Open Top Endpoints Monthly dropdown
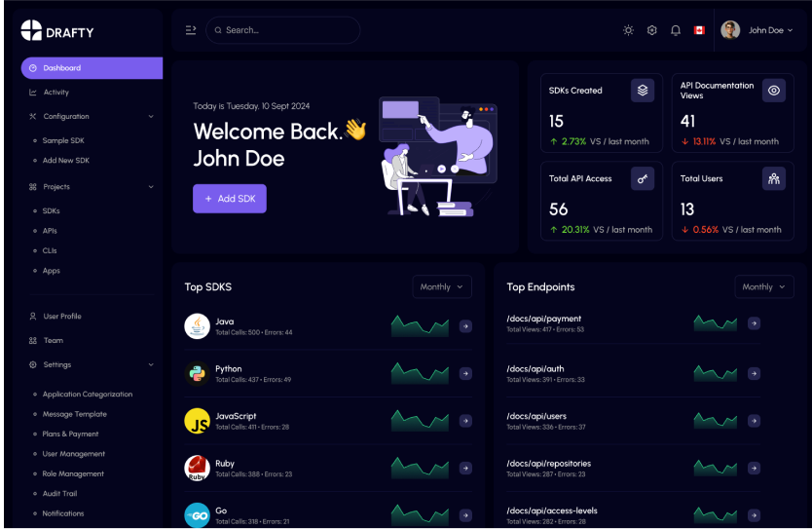Screen dimensions: 812x529 click(764, 287)
